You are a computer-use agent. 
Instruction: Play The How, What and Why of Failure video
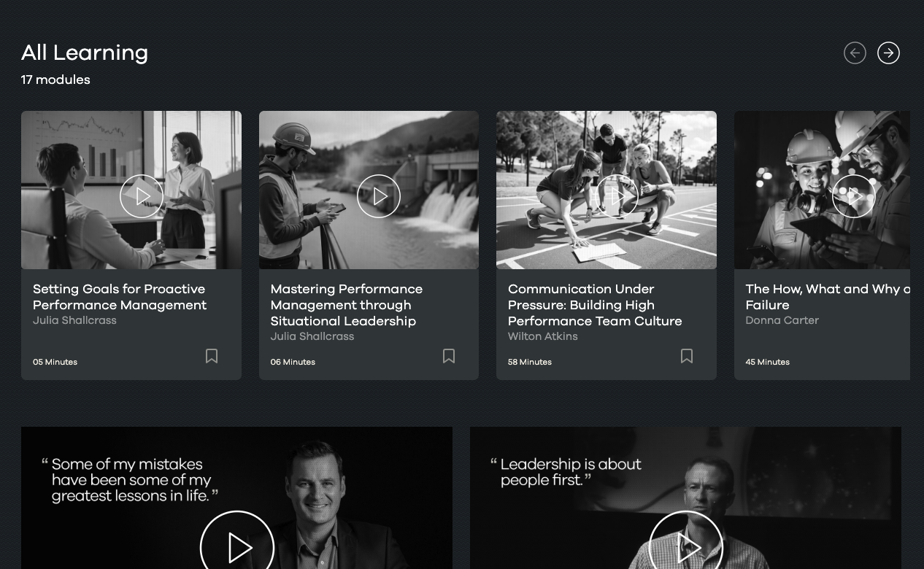[x=853, y=196]
